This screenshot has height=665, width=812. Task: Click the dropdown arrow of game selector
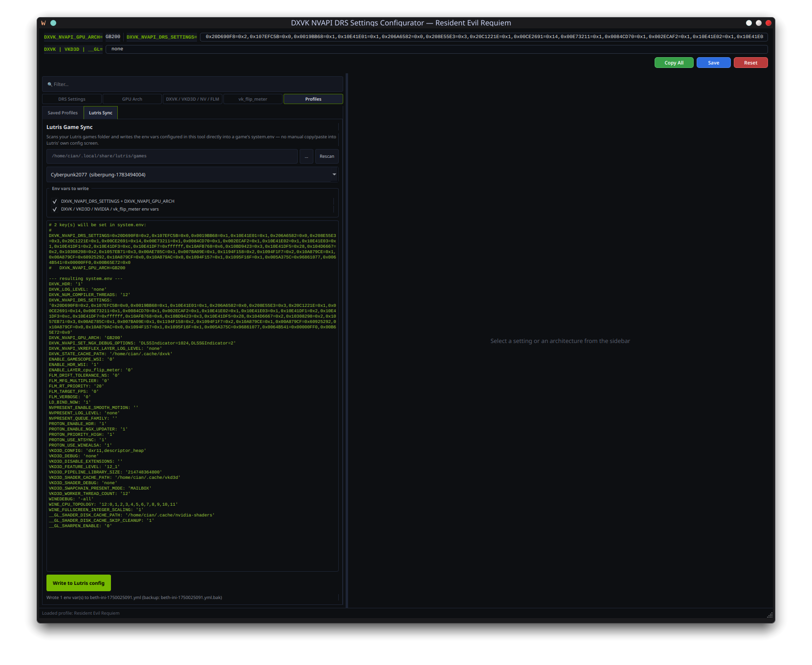pyautogui.click(x=334, y=174)
